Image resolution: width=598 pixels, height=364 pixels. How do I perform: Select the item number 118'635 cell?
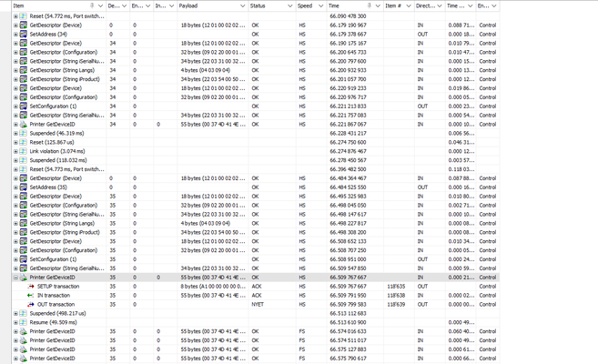pyautogui.click(x=396, y=287)
